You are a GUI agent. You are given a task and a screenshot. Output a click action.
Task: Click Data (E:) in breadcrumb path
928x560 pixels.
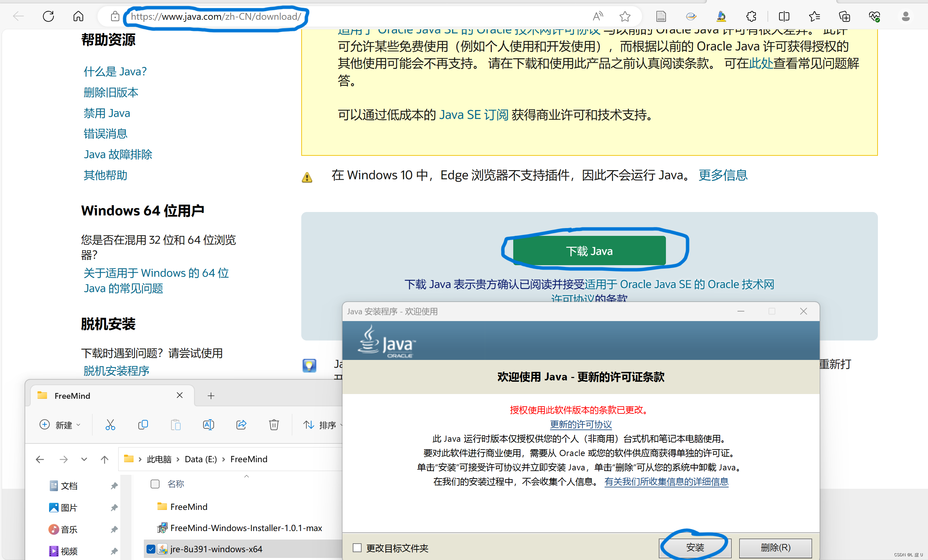pos(201,459)
